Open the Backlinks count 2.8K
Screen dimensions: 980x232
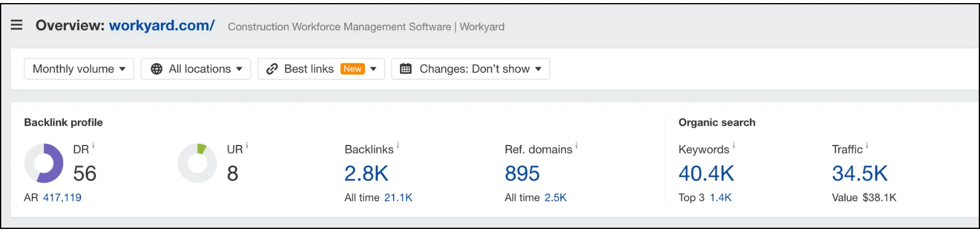[366, 174]
